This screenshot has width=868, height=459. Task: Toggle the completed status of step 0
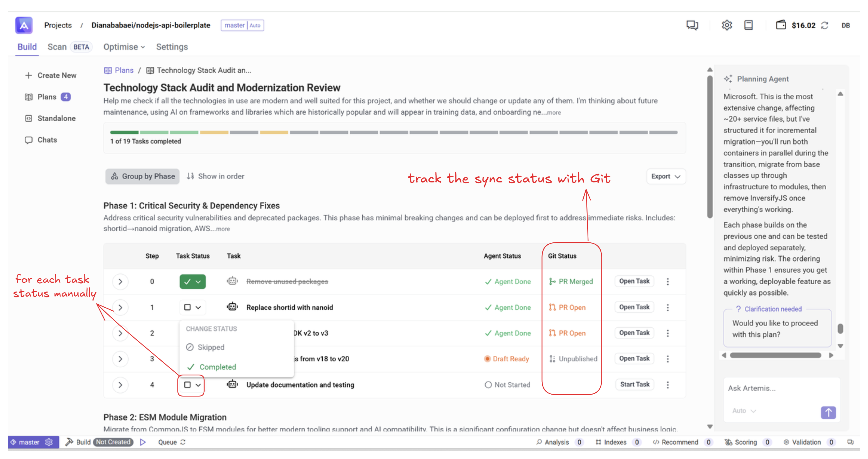[x=188, y=281]
